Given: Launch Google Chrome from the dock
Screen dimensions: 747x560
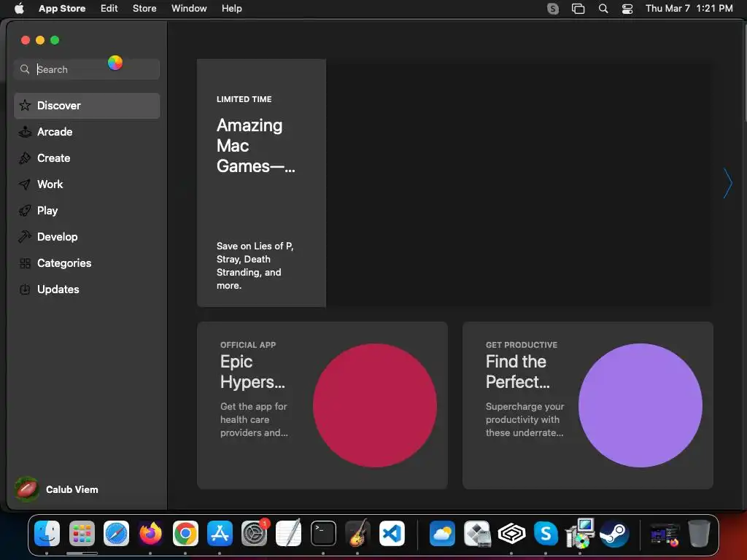Looking at the screenshot, I should tap(185, 533).
